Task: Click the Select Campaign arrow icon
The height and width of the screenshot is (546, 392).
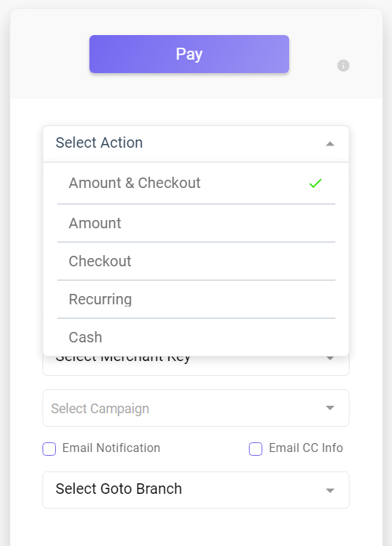Action: pos(329,408)
